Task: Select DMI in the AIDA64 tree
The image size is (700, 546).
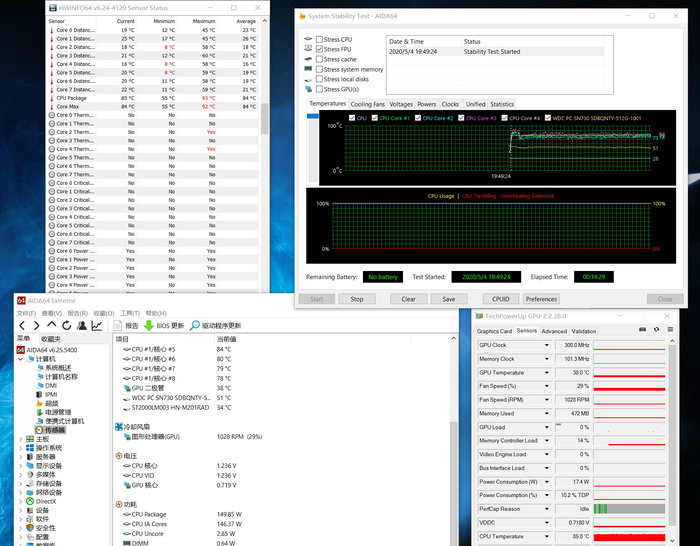Action: tap(51, 386)
